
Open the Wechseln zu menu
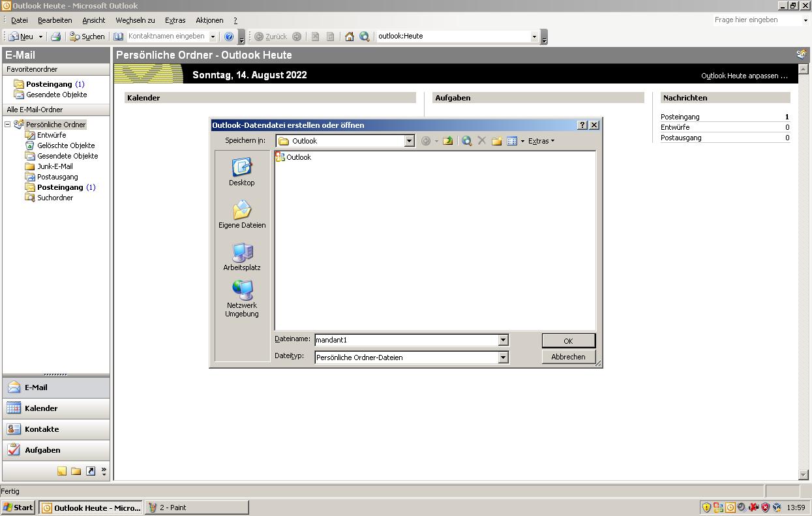tap(135, 20)
